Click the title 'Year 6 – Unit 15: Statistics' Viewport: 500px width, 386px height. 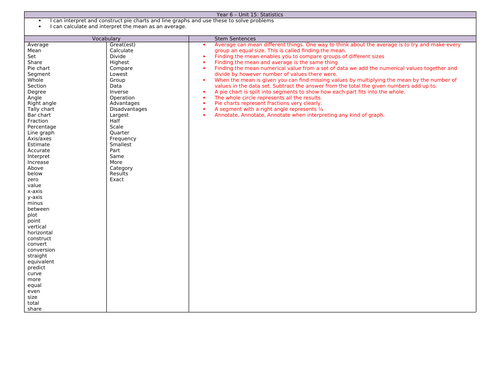point(250,15)
